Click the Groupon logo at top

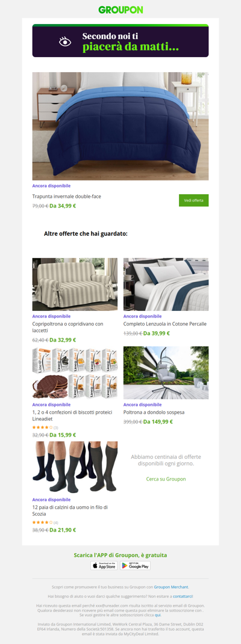pyautogui.click(x=120, y=10)
